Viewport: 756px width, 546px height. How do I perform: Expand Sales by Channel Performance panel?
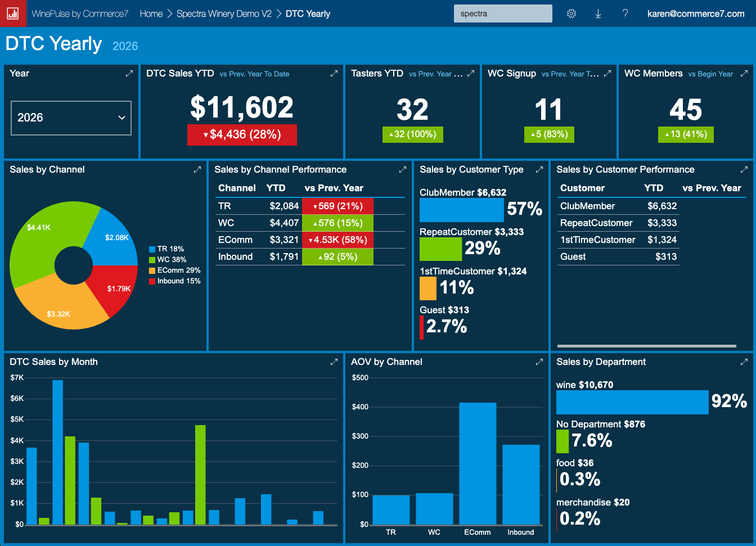coord(403,169)
